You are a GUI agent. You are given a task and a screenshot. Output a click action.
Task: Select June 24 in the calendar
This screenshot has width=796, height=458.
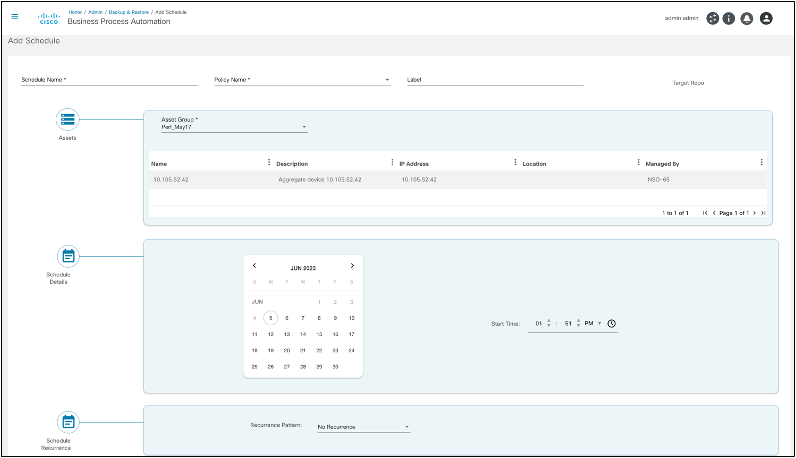351,350
